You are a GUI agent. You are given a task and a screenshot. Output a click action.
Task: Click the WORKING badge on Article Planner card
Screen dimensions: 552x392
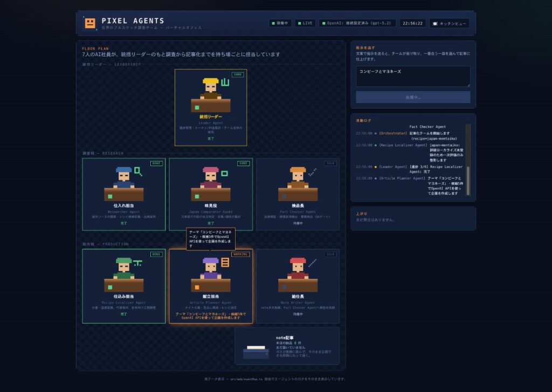point(240,255)
